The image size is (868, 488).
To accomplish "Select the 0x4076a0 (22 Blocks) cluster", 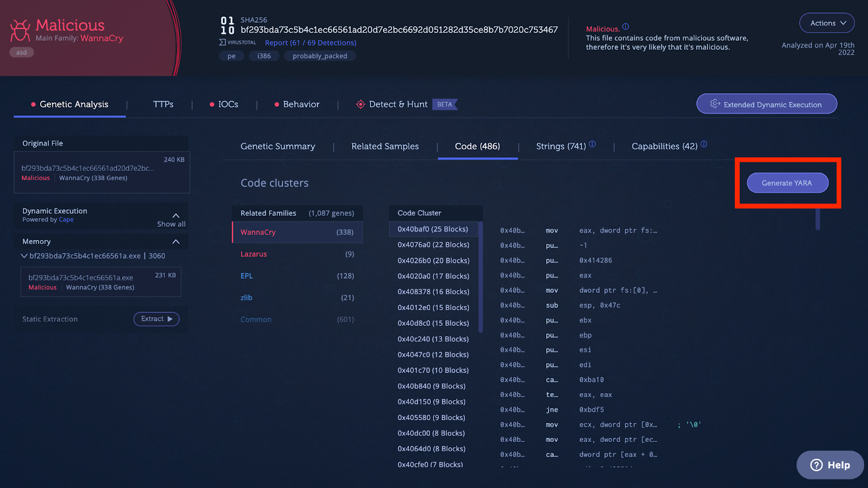I will click(433, 245).
